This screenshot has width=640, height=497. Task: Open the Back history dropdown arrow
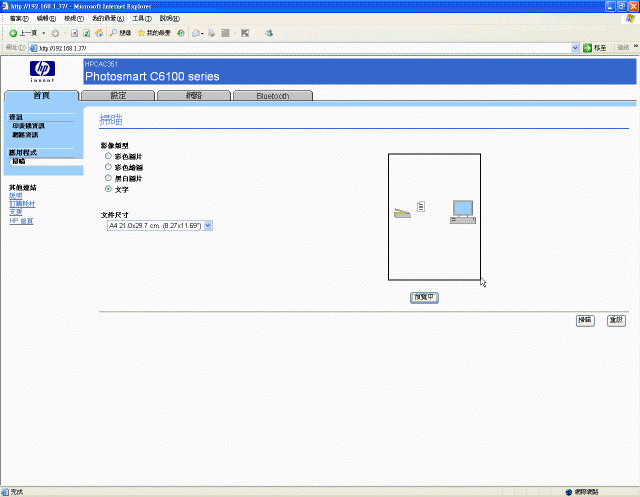[43, 33]
